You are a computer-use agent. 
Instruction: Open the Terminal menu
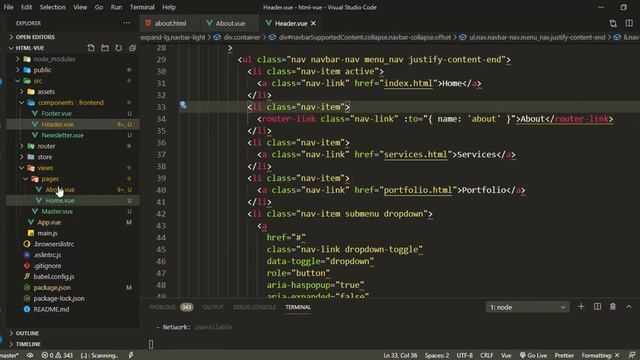pyautogui.click(x=142, y=7)
